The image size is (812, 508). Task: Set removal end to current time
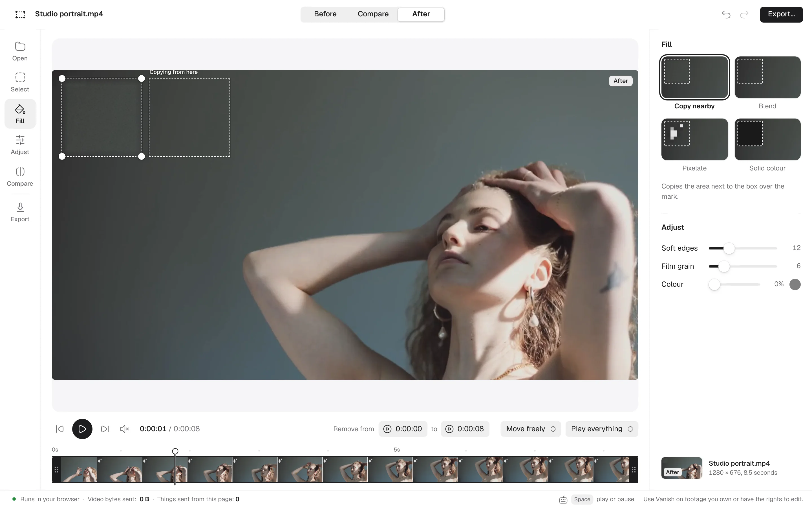449,429
